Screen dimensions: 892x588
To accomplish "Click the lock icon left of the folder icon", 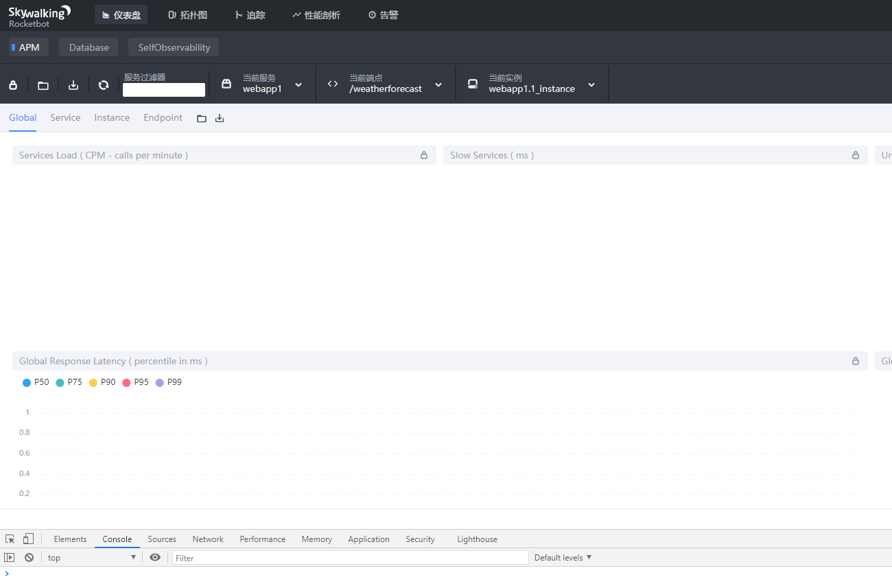I will (12, 84).
